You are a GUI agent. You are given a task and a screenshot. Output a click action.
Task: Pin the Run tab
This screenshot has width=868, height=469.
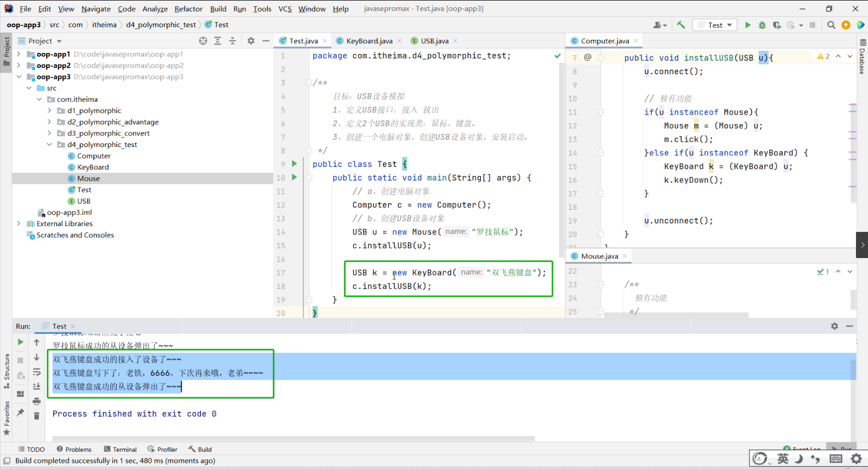pos(20,413)
